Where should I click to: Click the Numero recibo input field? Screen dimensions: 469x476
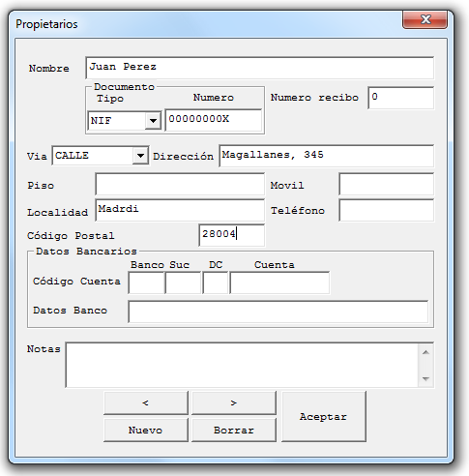point(400,98)
